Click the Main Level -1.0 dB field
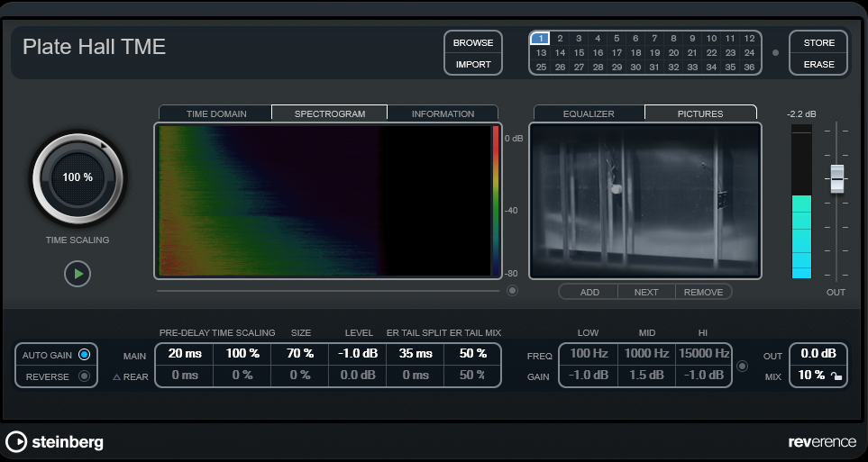Viewport: 868px width, 462px height. pos(358,354)
